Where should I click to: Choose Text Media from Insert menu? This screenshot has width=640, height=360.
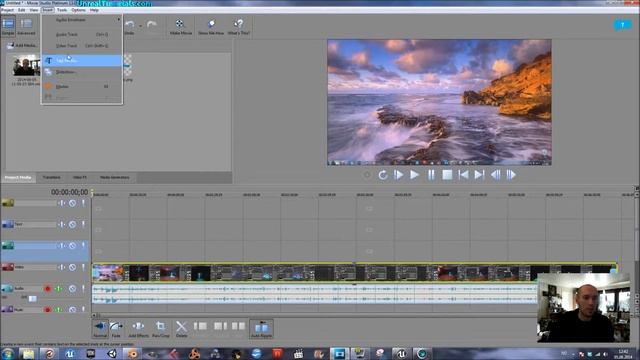82,60
